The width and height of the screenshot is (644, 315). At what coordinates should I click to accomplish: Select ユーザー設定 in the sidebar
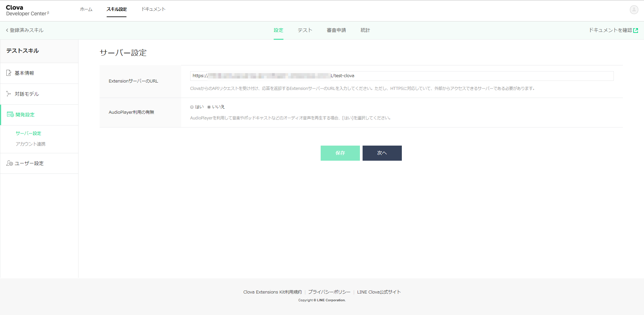tap(39, 163)
